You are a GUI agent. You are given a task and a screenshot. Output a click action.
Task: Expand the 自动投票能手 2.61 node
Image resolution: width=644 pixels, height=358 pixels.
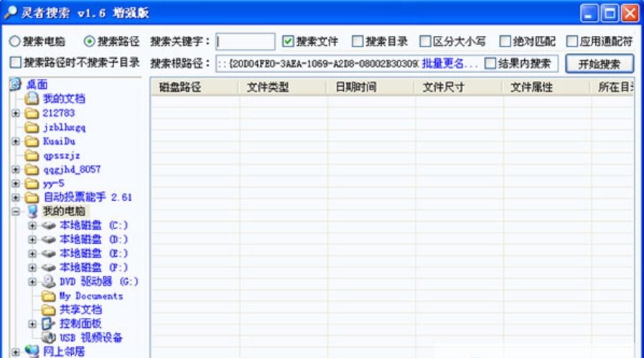click(x=16, y=197)
